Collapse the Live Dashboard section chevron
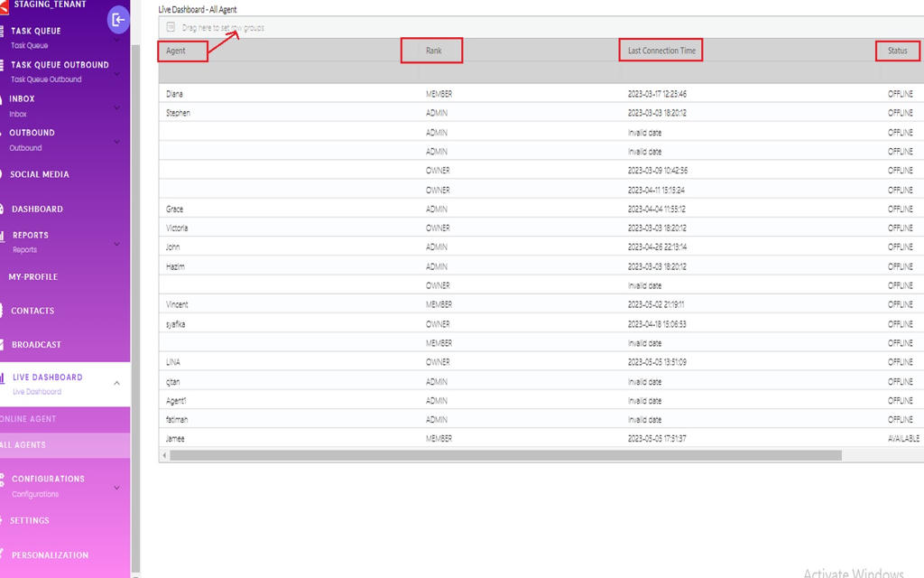The width and height of the screenshot is (924, 578). [x=116, y=384]
